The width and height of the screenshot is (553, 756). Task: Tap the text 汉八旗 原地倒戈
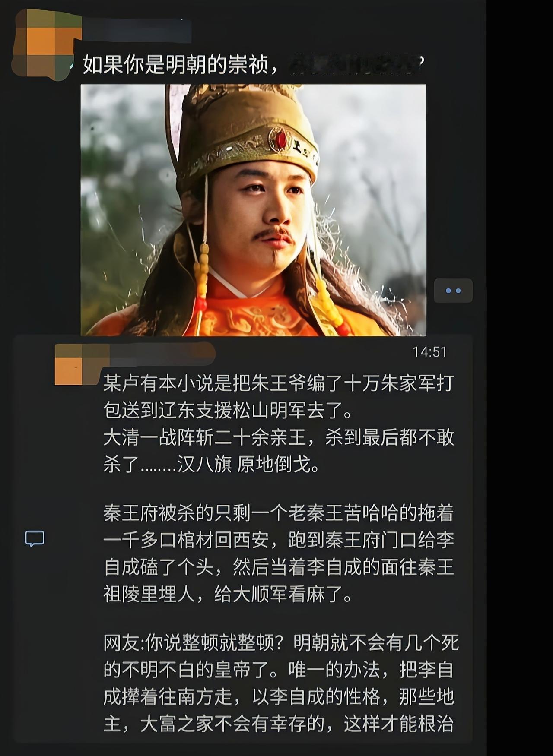pyautogui.click(x=249, y=465)
